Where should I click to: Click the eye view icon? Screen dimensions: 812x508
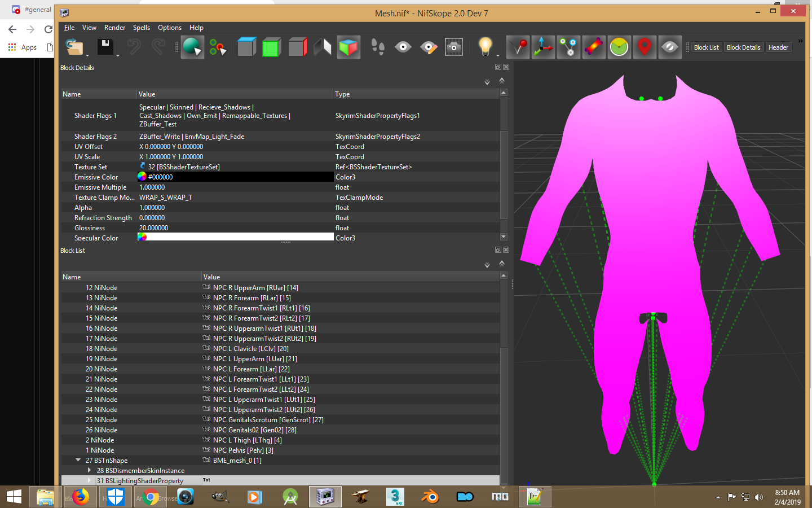point(403,47)
